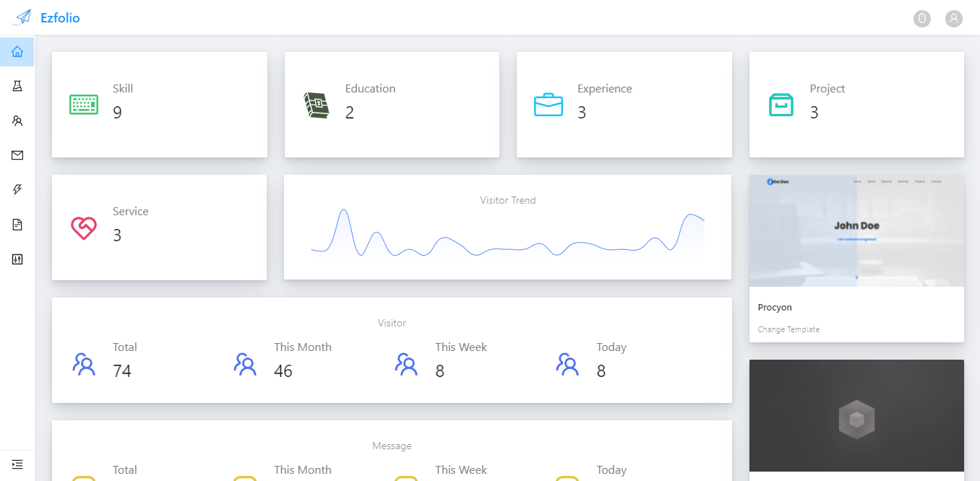Open the user avatar menu
Image resolution: width=980 pixels, height=481 pixels.
[x=954, y=19]
